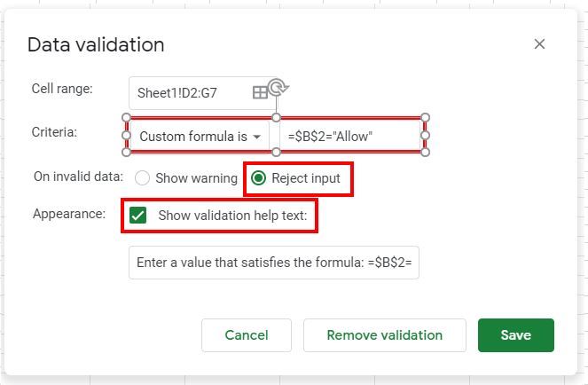This screenshot has height=385, width=588.
Task: Click the rotation handle above the criteria box
Action: [x=277, y=87]
